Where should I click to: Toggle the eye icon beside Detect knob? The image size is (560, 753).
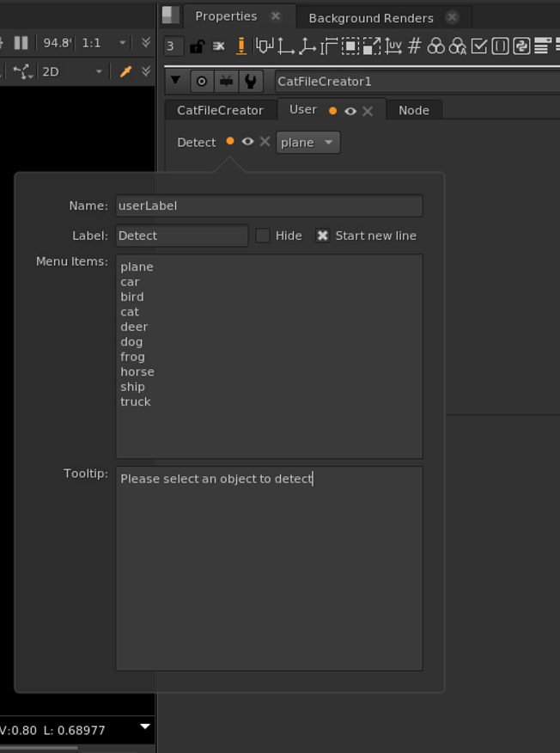(247, 142)
